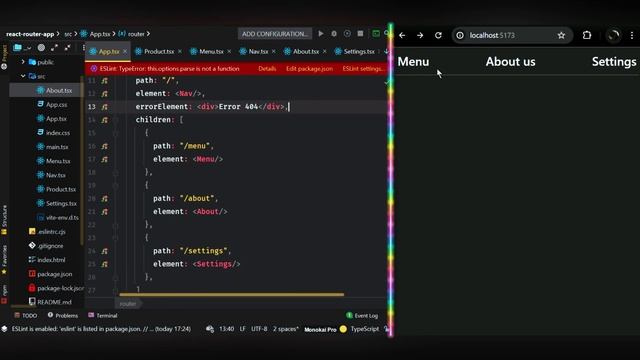Viewport: 640px width, 360px height.
Task: Collapse the src folder
Action: point(23,76)
